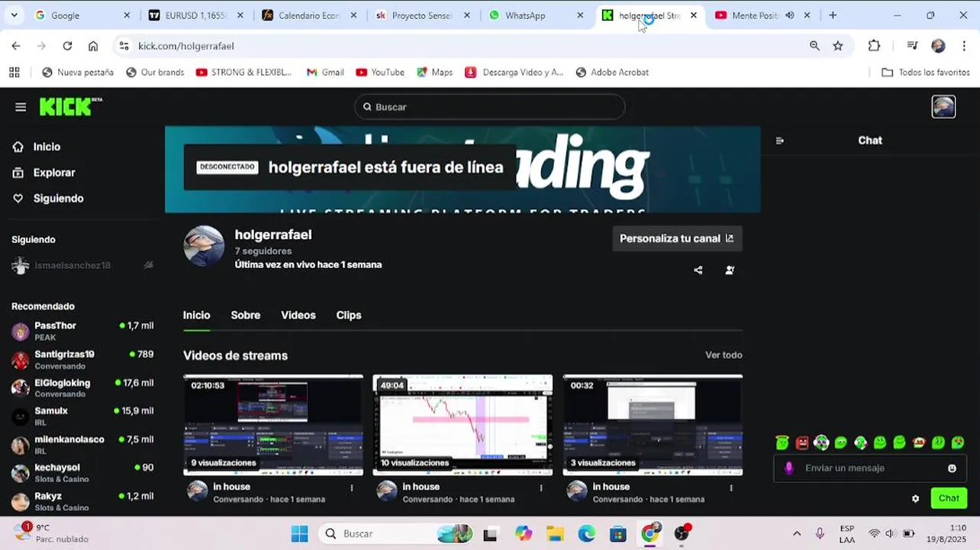The width and height of the screenshot is (980, 550).
Task: Open Chrome three-dot menu
Action: point(964,46)
